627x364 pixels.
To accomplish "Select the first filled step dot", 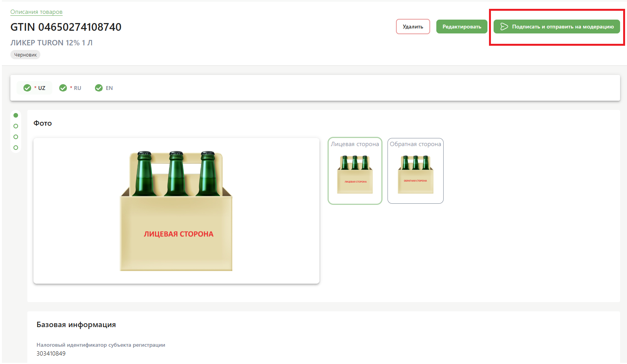I will click(x=16, y=115).
